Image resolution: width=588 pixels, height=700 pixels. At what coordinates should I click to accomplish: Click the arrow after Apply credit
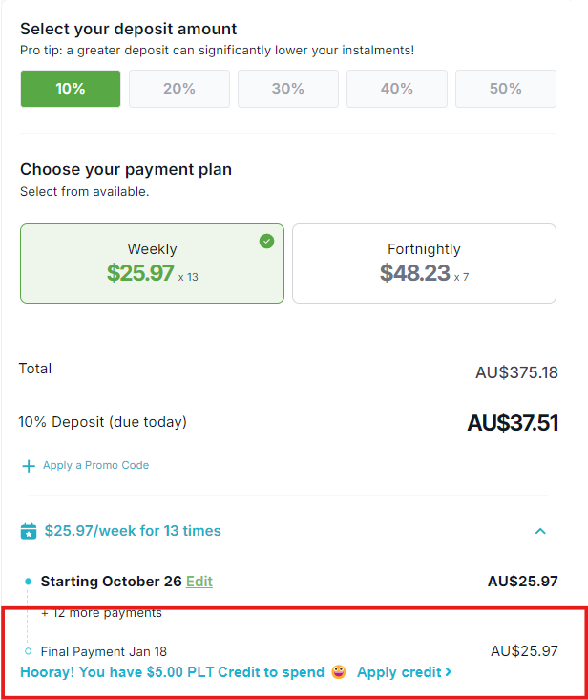[x=449, y=672]
